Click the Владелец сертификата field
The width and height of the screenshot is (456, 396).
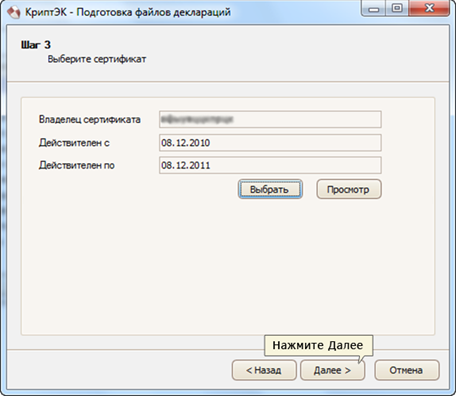[x=270, y=119]
